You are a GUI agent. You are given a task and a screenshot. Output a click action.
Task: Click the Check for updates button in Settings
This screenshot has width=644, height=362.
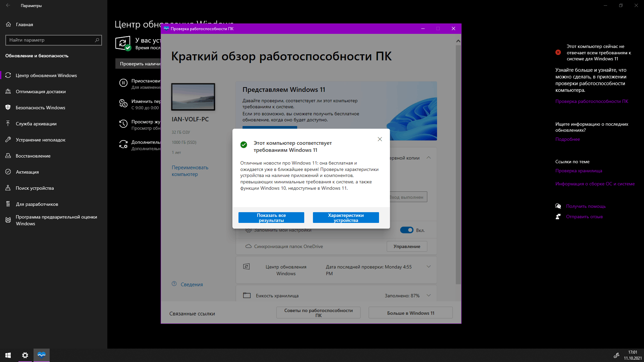138,64
